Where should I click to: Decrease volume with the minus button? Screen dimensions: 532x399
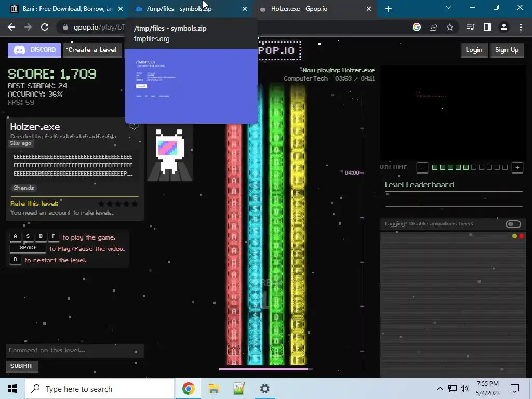[422, 168]
